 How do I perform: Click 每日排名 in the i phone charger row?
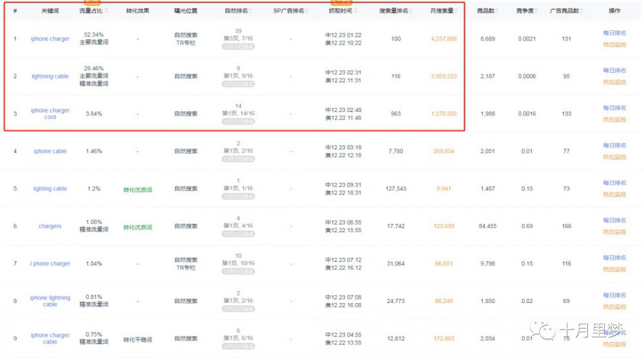coord(614,257)
